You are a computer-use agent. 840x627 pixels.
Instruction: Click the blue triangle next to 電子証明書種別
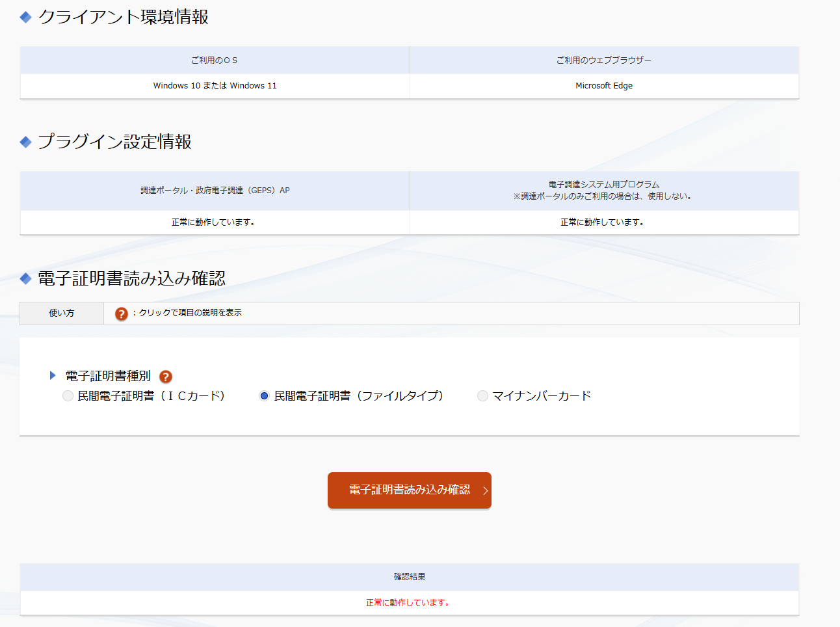pos(53,375)
